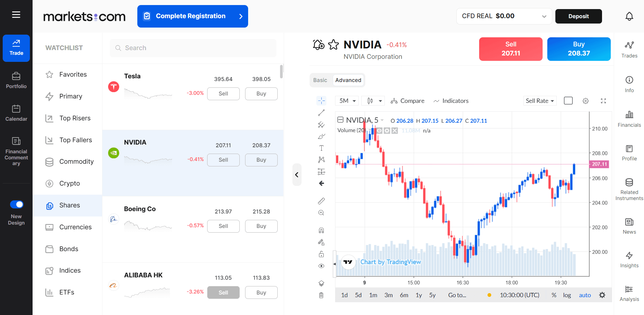Image resolution: width=644 pixels, height=315 pixels.
Task: Open the NVIDIA Info panel
Action: 629,84
